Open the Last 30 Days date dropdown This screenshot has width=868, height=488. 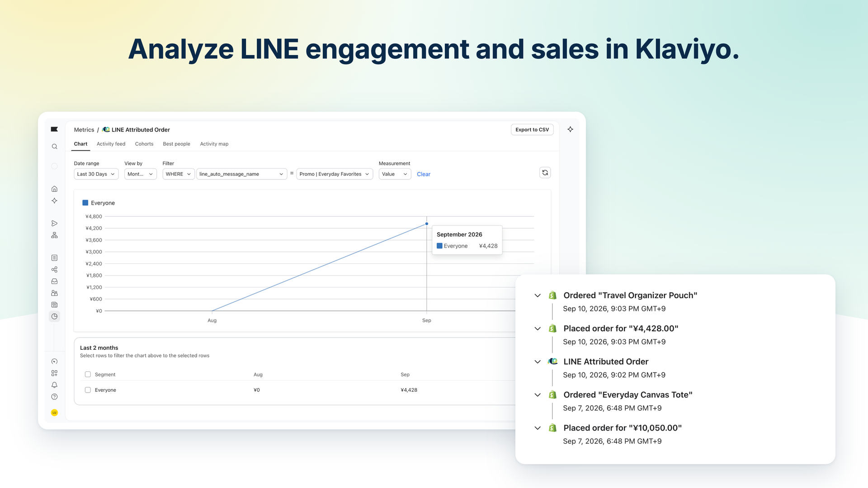point(96,174)
